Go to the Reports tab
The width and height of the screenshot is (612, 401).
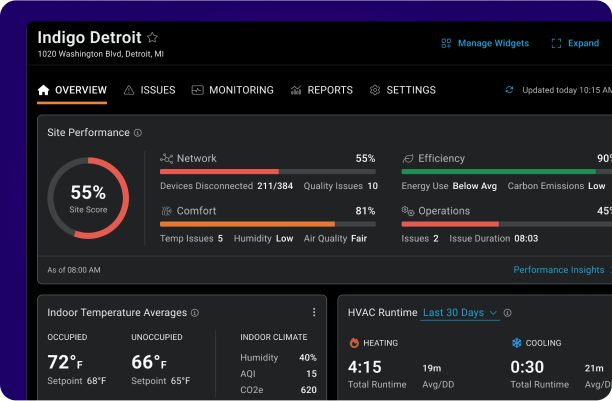(x=321, y=90)
